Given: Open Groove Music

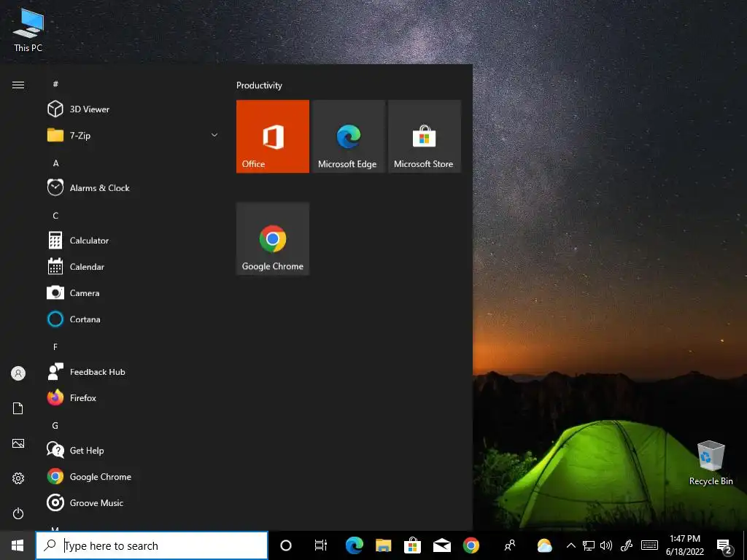Looking at the screenshot, I should coord(133,503).
